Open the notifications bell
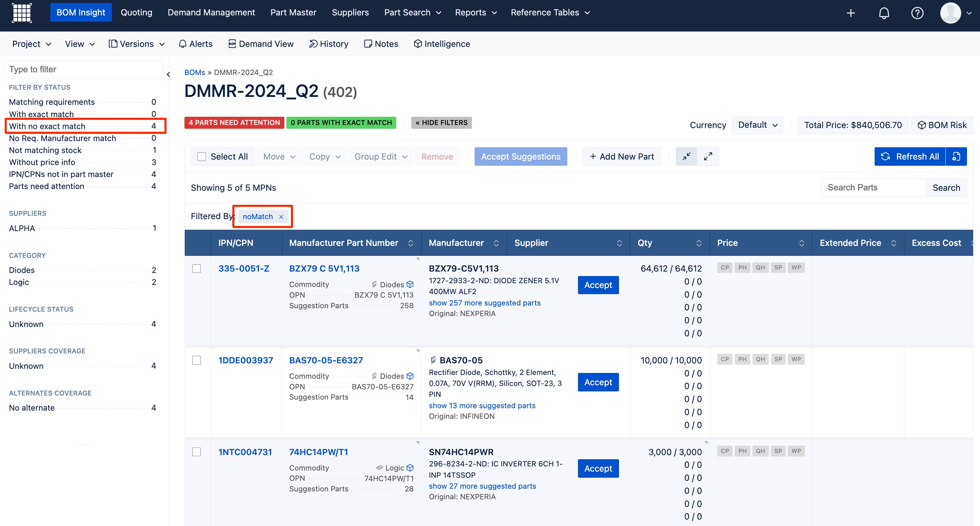This screenshot has height=526, width=980. pos(884,13)
